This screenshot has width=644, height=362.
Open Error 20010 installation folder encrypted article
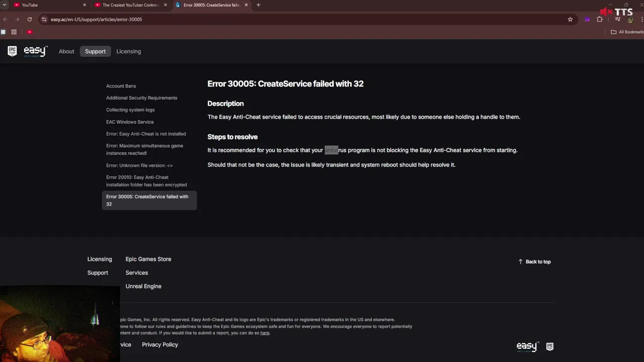click(146, 181)
